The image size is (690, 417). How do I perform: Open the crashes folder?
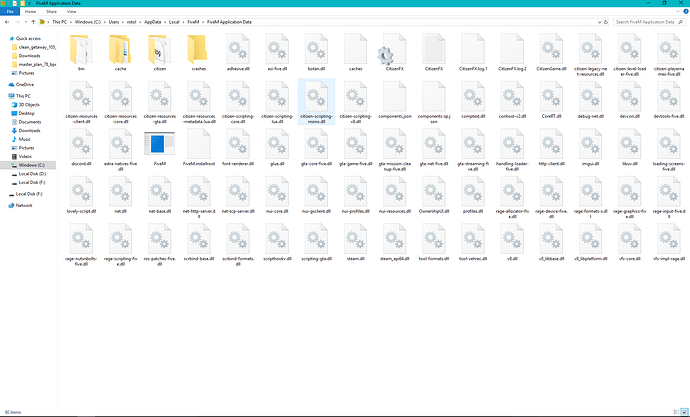click(x=199, y=53)
